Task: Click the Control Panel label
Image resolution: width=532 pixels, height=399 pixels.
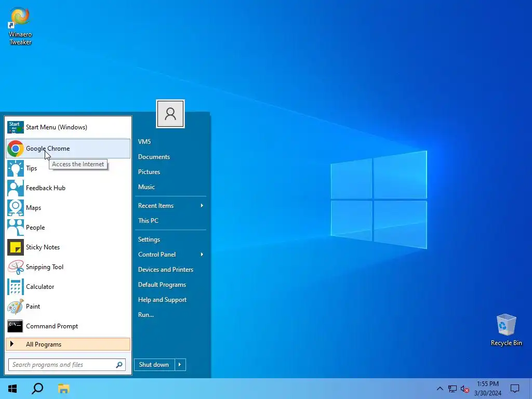Action: point(157,255)
